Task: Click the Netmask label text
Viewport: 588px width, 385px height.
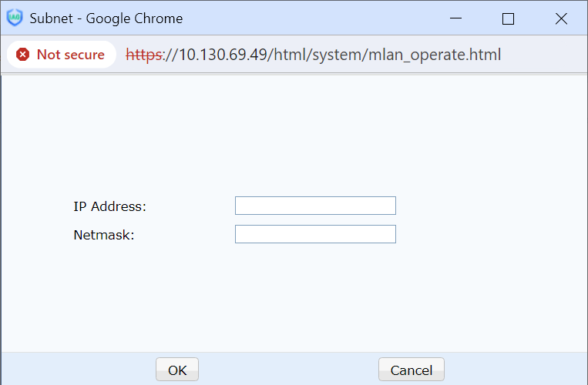Action: click(x=104, y=235)
